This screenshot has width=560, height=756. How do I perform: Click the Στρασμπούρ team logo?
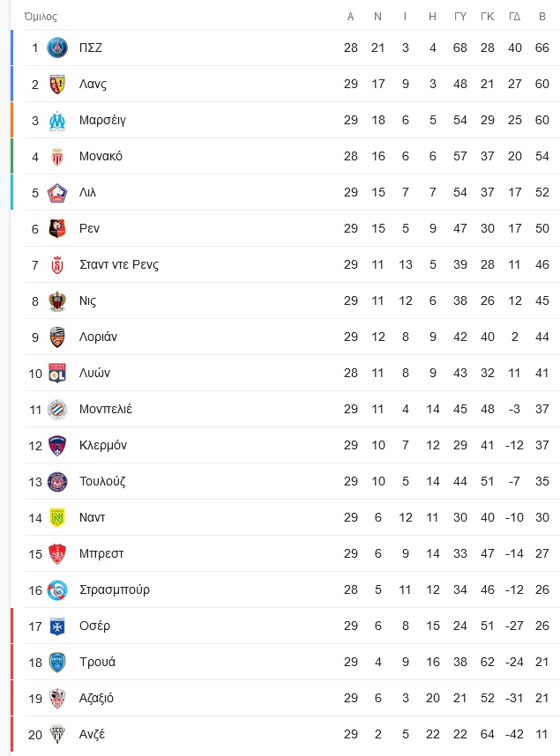point(57,589)
